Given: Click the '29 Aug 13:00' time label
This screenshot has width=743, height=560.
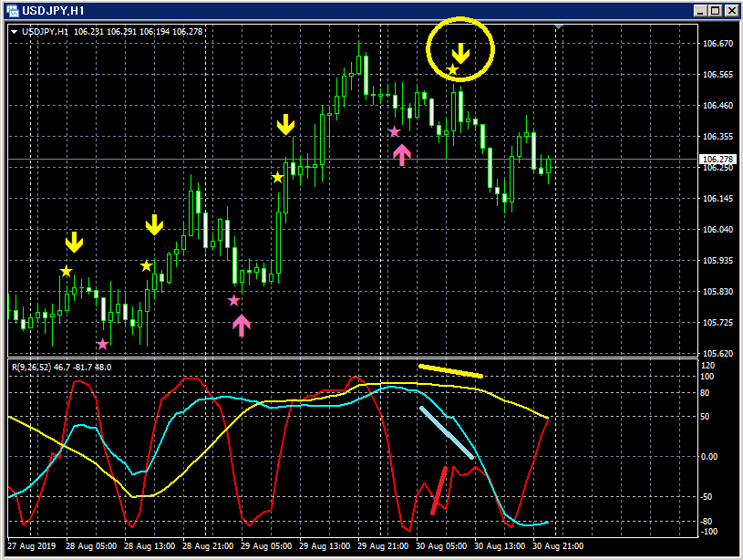Looking at the screenshot, I should tap(325, 546).
